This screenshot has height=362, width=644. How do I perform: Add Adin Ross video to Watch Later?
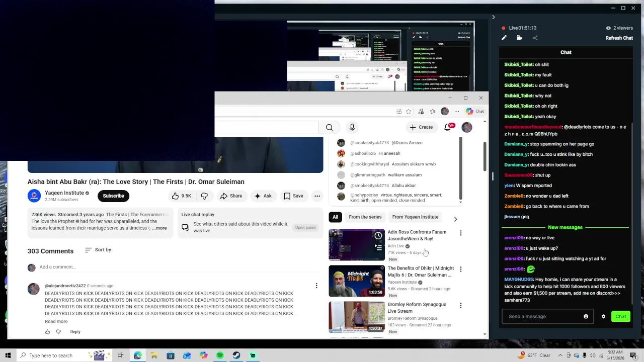(378, 236)
